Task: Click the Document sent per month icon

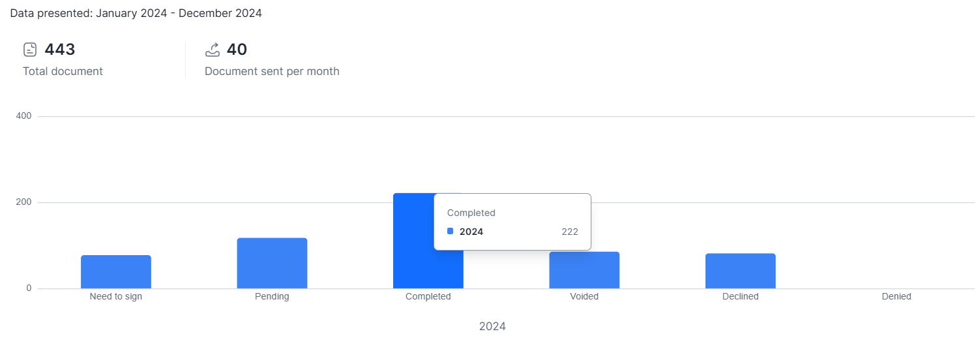Action: pos(213,50)
